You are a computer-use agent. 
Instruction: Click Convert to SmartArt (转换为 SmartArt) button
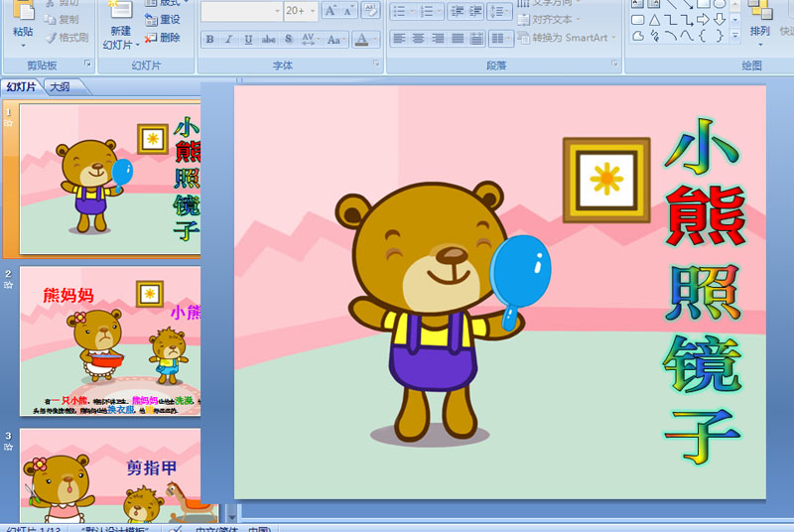(567, 38)
